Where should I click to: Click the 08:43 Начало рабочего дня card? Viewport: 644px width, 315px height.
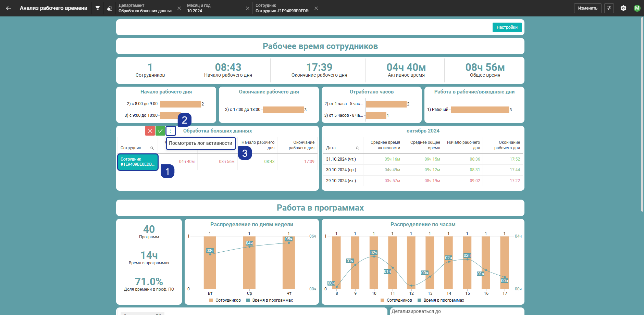coord(228,70)
